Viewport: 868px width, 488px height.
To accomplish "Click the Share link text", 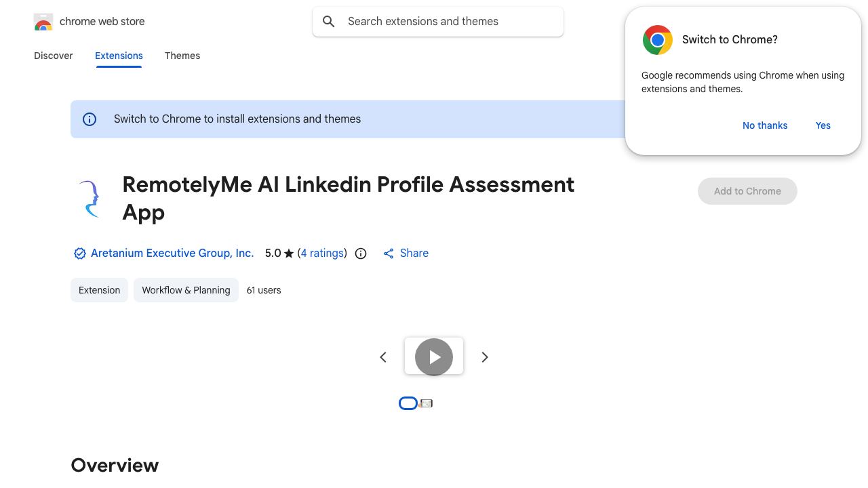I will (x=414, y=253).
